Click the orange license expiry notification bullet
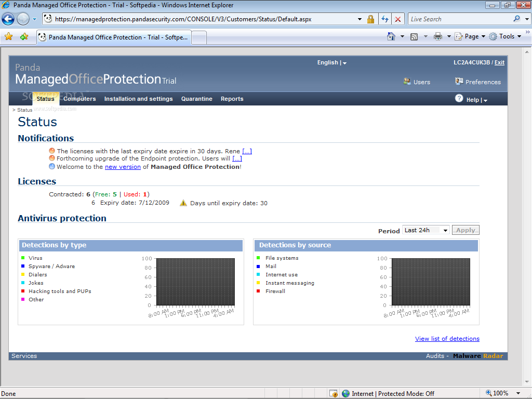Viewport: 532px width, 399px height. pyautogui.click(x=52, y=151)
